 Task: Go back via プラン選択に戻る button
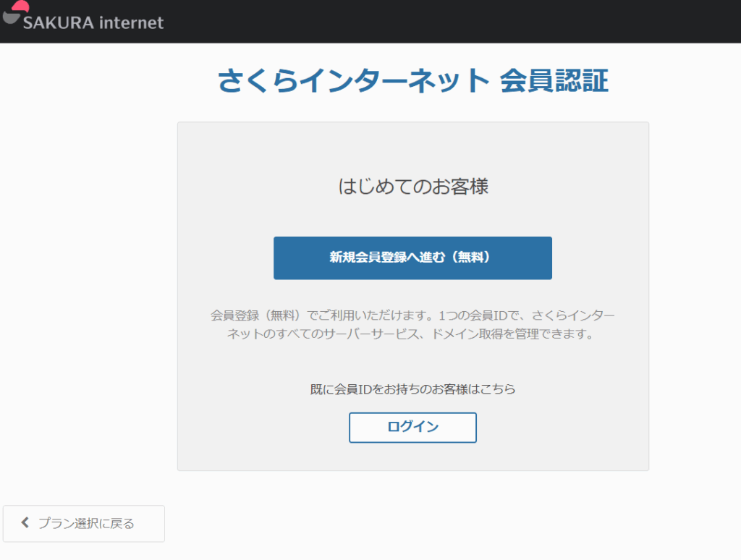(x=84, y=523)
